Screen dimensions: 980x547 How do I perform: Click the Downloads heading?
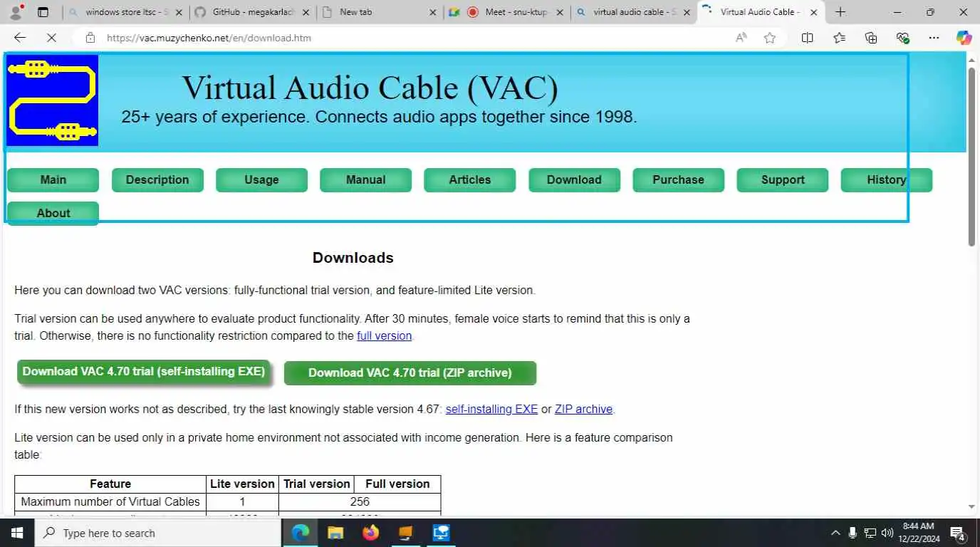pos(353,258)
